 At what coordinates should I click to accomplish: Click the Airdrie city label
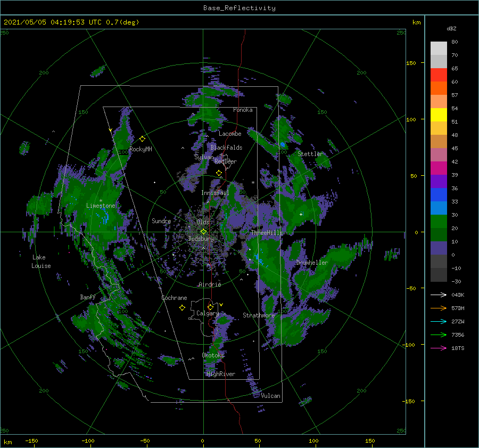(210, 284)
